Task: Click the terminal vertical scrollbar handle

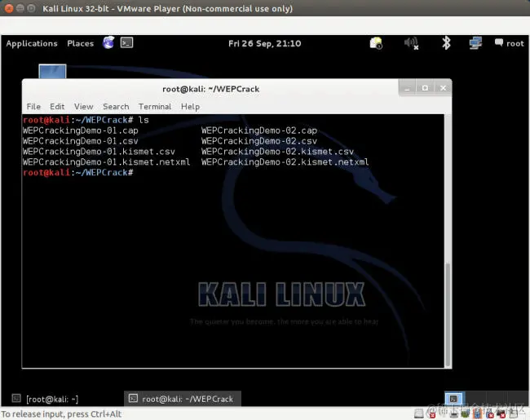Action: 448,315
